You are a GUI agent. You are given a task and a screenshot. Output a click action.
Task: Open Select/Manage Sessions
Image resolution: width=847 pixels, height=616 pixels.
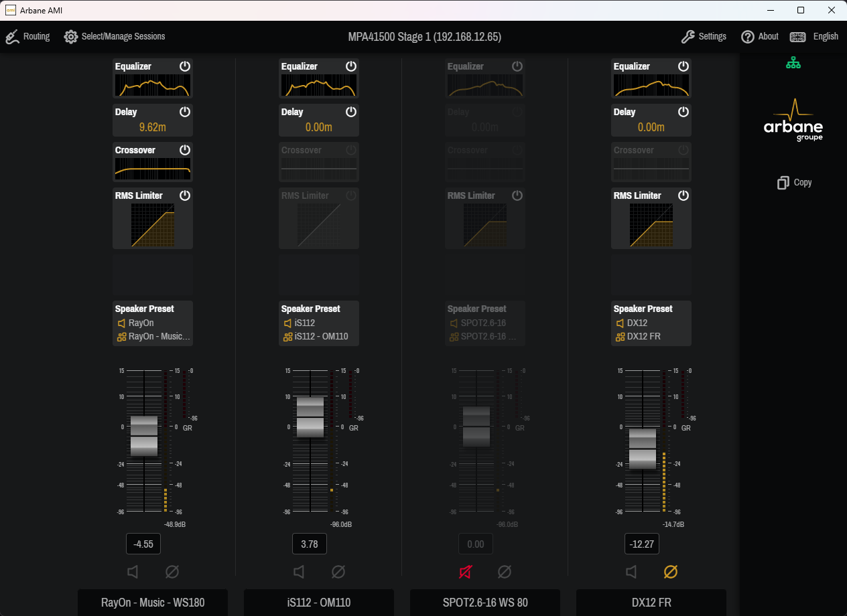115,37
